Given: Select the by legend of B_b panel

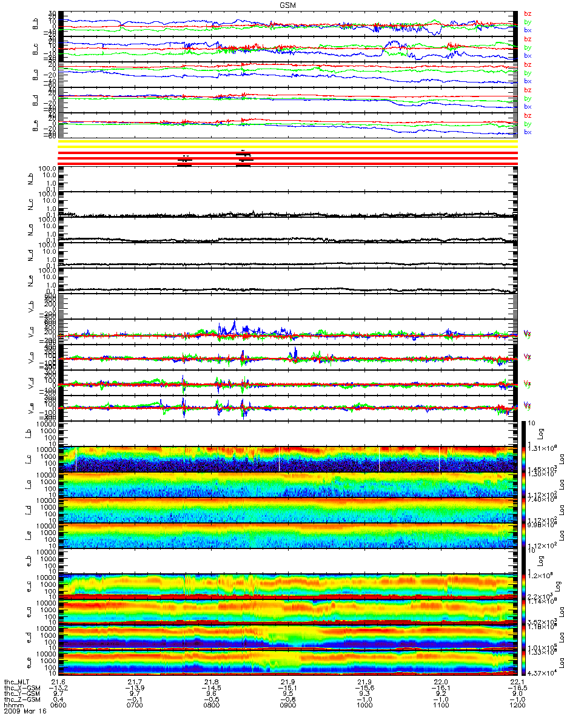Looking at the screenshot, I should 527,22.
